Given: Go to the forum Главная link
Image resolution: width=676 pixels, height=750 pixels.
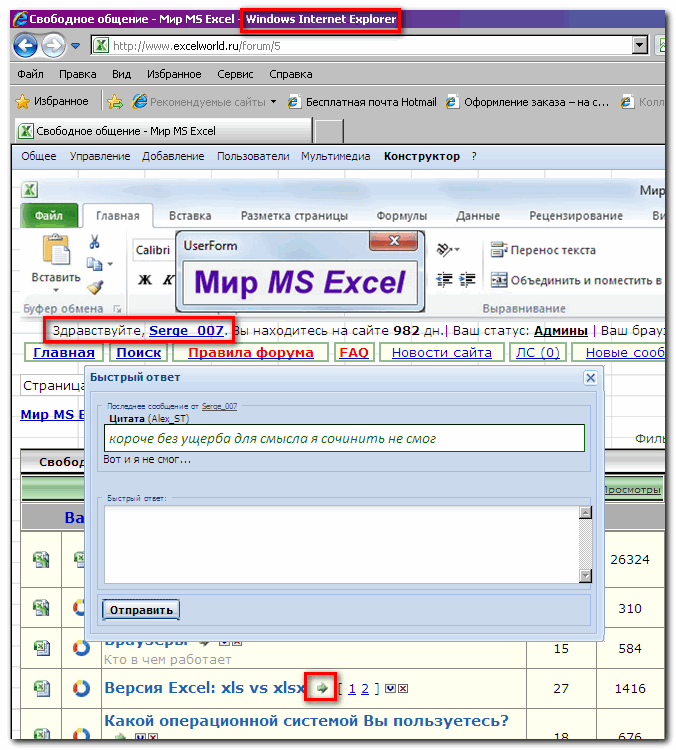Looking at the screenshot, I should [x=64, y=353].
